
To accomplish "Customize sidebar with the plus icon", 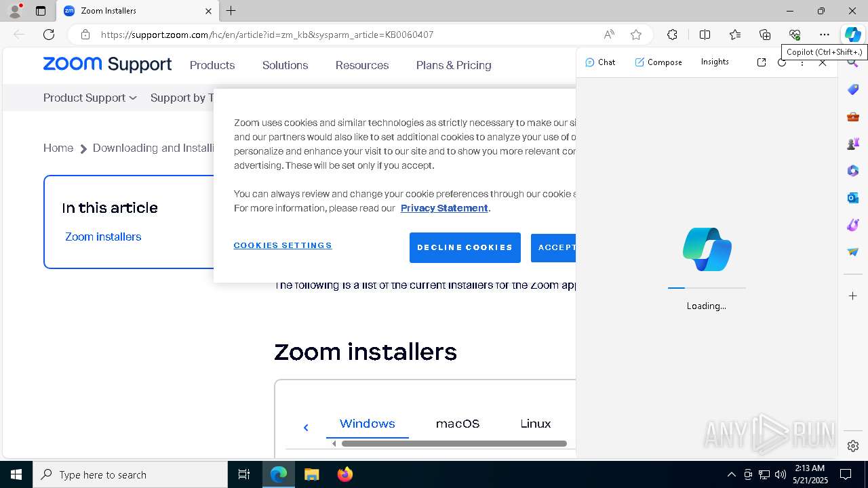I will [853, 296].
